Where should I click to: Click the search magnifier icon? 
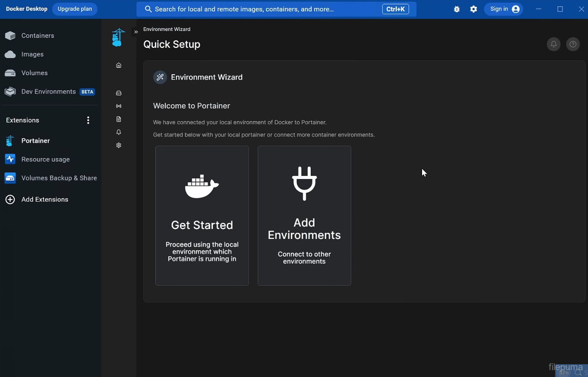(148, 9)
